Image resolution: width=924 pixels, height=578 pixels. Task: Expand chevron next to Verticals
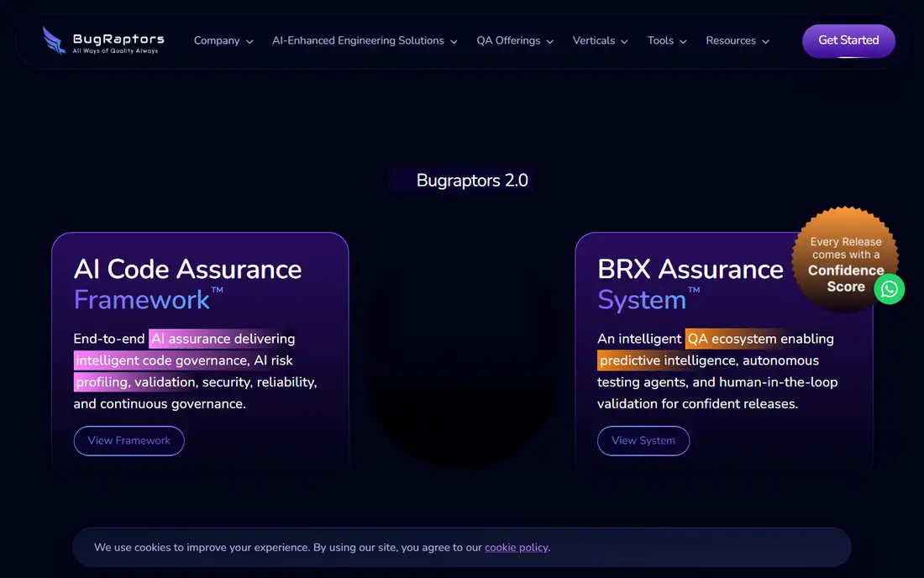(x=625, y=42)
